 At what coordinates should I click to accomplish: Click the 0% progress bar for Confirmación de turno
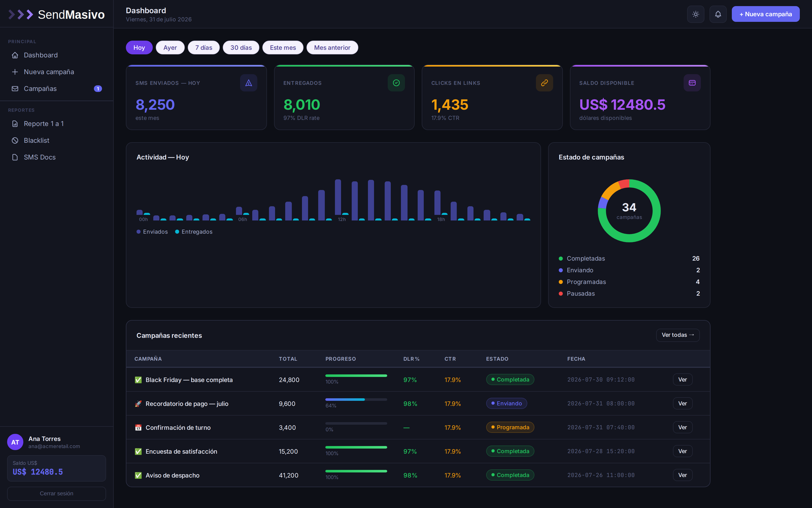point(356,423)
